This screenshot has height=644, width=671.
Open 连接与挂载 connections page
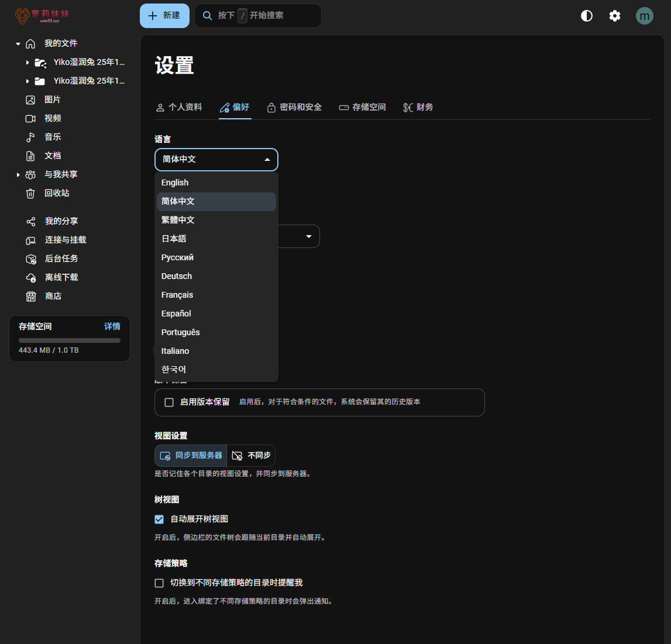pos(65,240)
